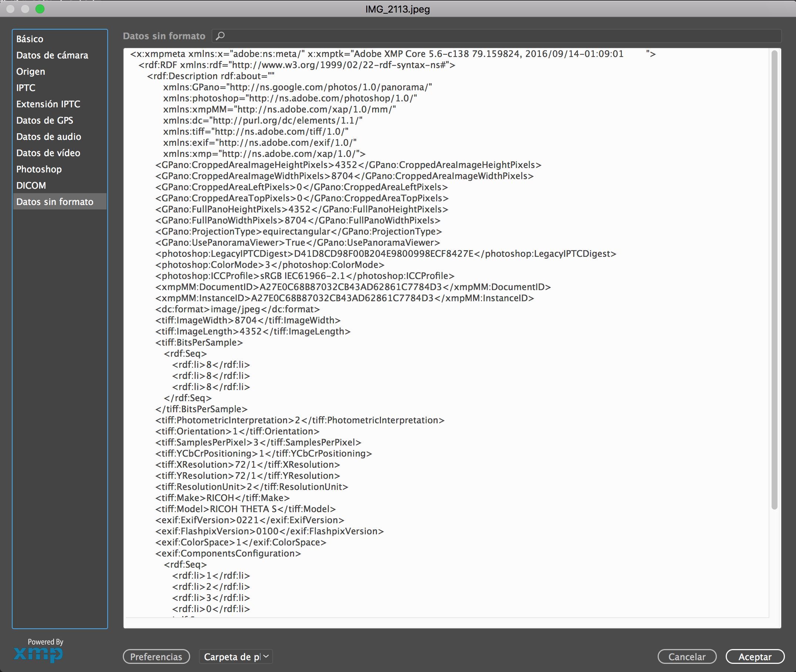Open the IPTC section
Viewport: 796px width, 672px height.
tap(26, 88)
